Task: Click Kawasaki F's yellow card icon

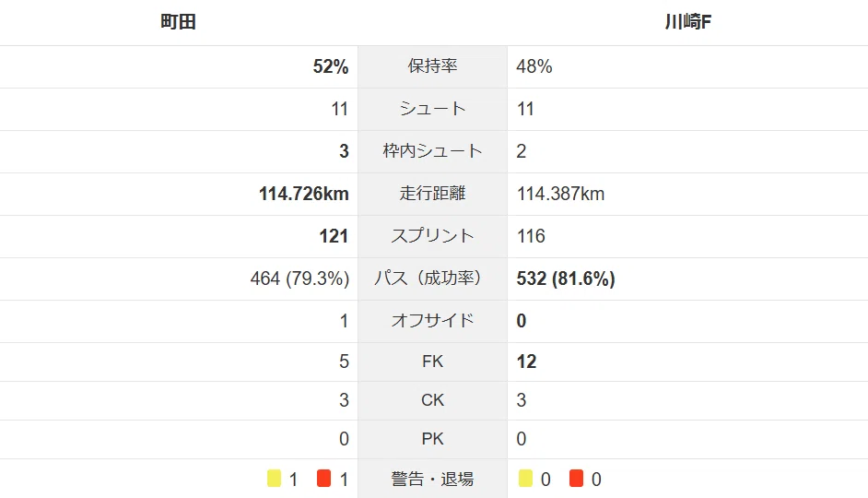Action: click(x=525, y=478)
